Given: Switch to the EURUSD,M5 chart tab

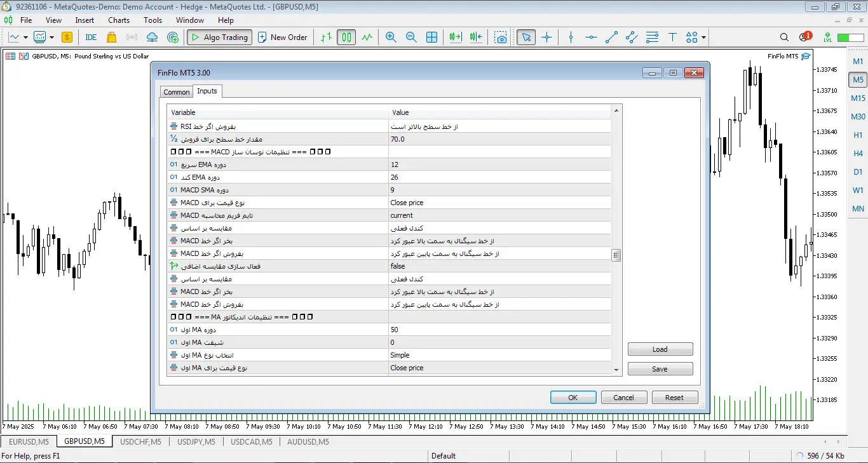Looking at the screenshot, I should (29, 441).
